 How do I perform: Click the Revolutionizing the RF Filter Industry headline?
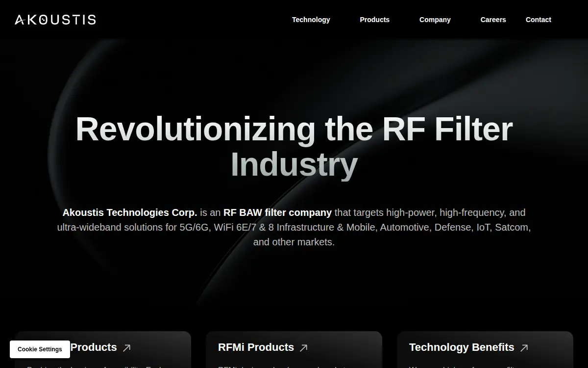coord(294,147)
